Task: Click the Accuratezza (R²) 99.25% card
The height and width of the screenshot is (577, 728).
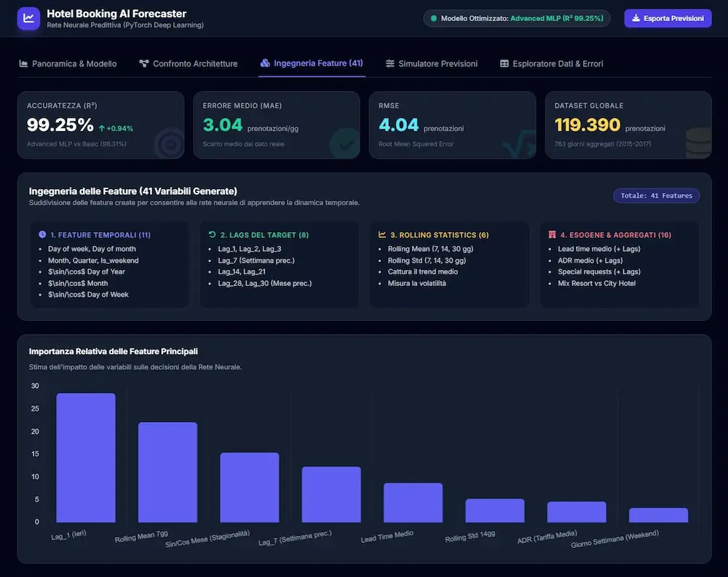Action: pyautogui.click(x=100, y=125)
